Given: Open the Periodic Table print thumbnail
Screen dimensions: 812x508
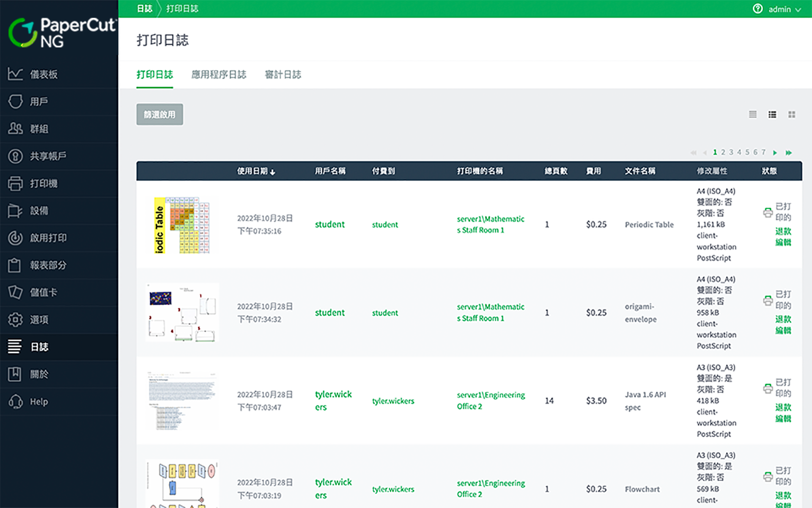Looking at the screenshot, I should 182,225.
